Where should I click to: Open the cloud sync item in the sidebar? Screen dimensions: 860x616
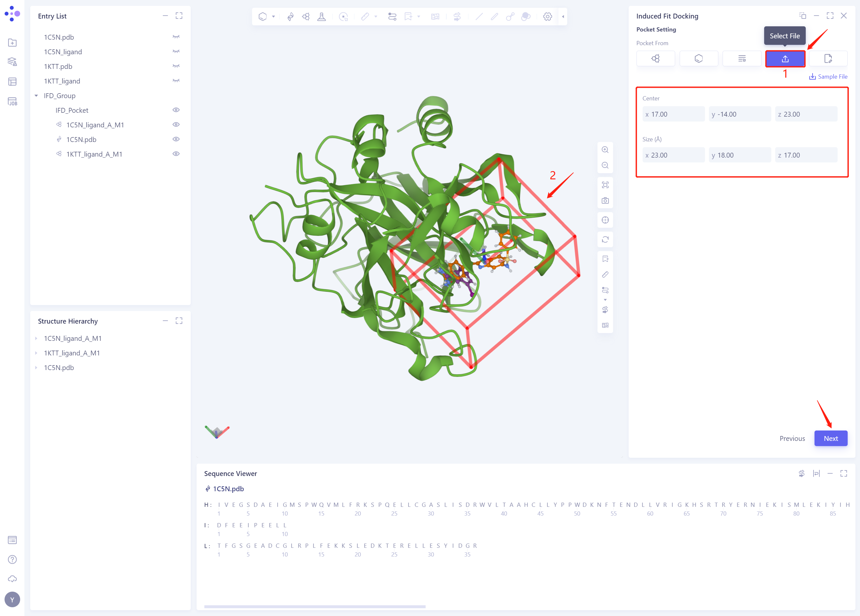tap(13, 578)
